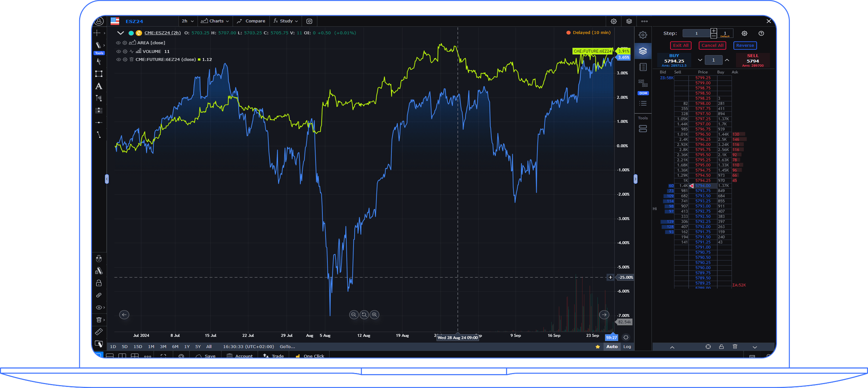Open the ruler measure tool
868x388 pixels.
99,332
